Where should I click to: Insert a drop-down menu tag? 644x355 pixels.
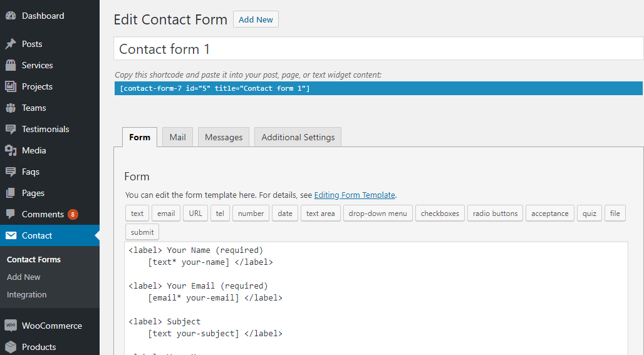point(378,214)
